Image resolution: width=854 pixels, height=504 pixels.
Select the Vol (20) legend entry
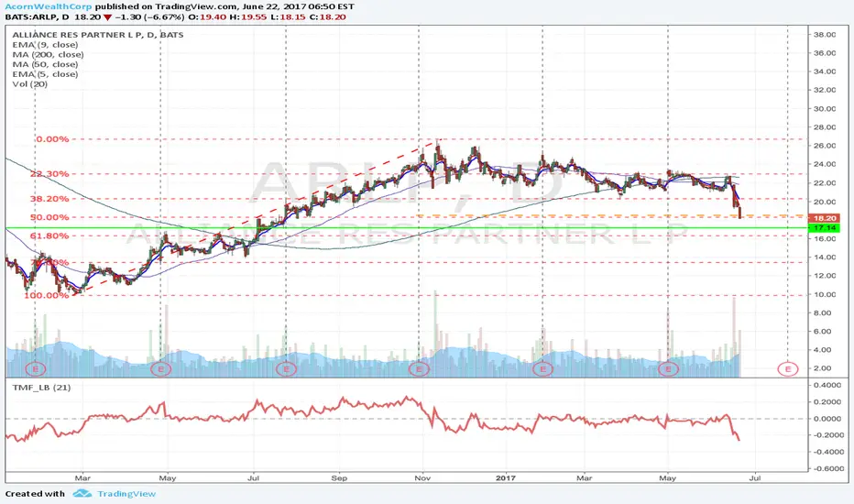tap(30, 84)
